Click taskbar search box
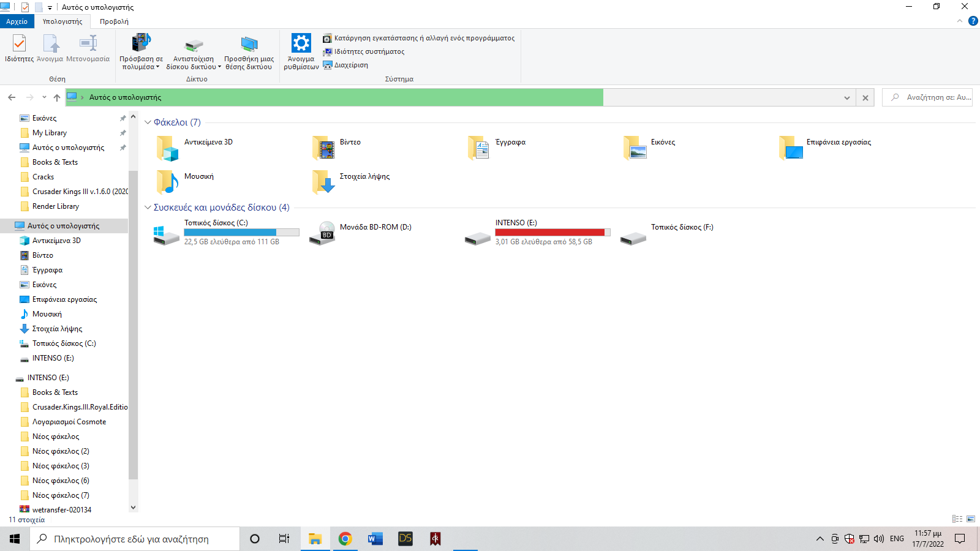Image resolution: width=980 pixels, height=551 pixels. pos(135,539)
